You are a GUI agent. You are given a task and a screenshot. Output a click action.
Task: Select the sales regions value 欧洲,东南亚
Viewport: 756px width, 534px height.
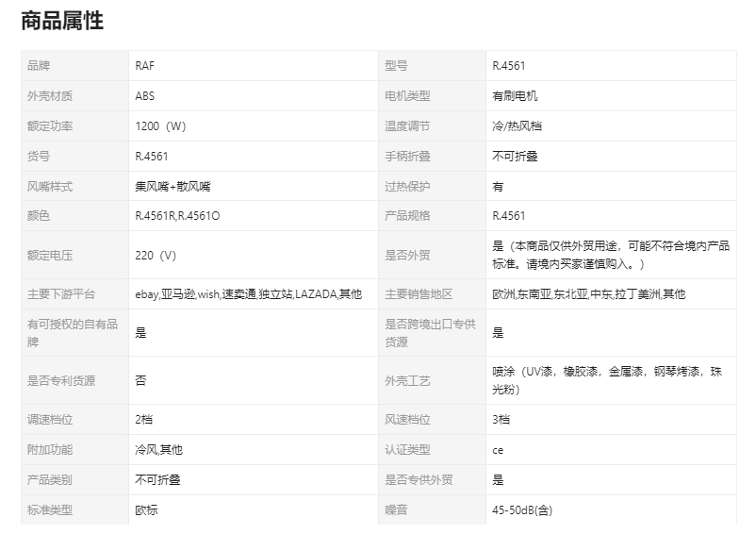pyautogui.click(x=589, y=294)
